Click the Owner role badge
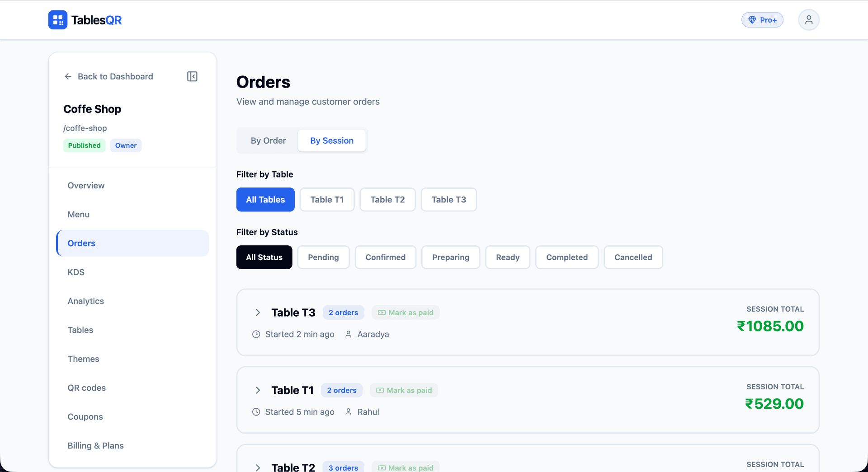The height and width of the screenshot is (472, 868). (126, 145)
